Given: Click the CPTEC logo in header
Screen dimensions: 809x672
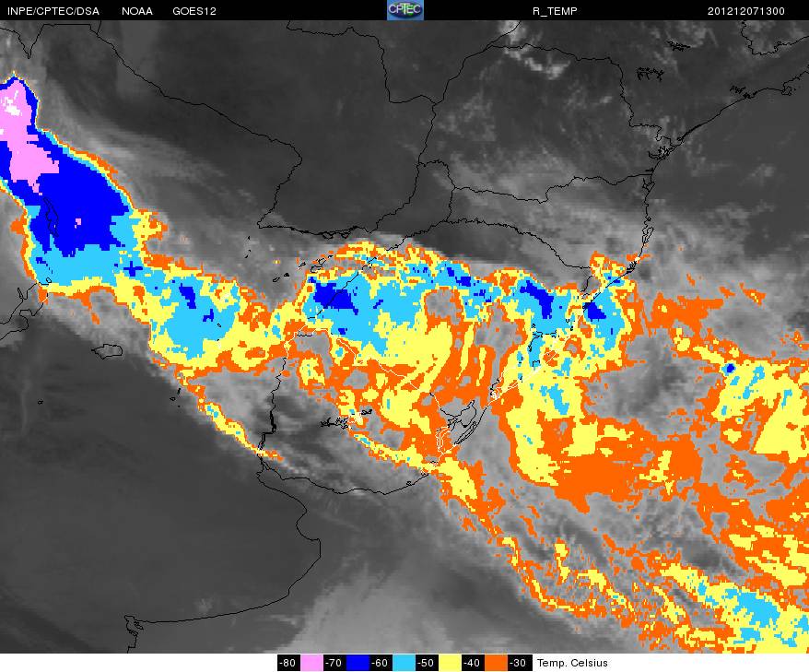Looking at the screenshot, I should click(x=405, y=10).
